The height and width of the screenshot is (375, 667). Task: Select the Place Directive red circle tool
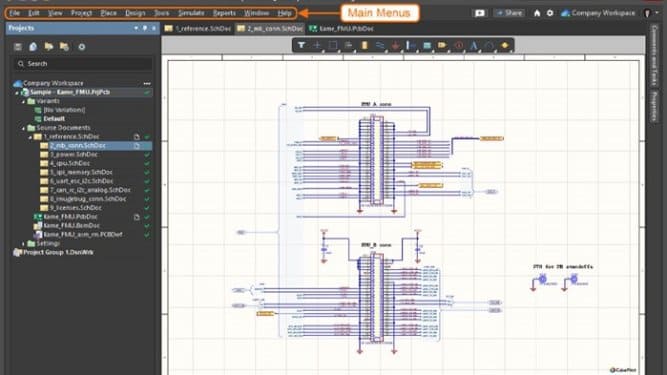[458, 45]
